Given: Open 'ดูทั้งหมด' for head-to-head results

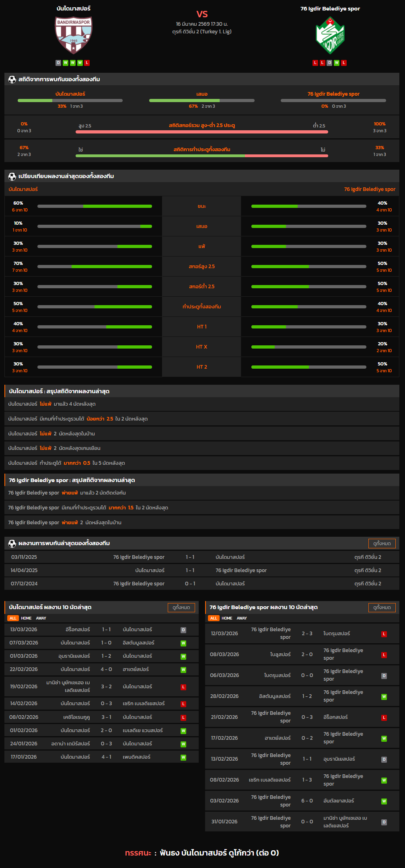Looking at the screenshot, I should (382, 544).
